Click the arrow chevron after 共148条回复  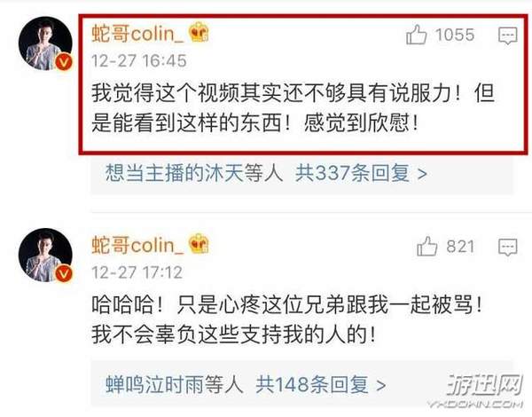(x=381, y=386)
